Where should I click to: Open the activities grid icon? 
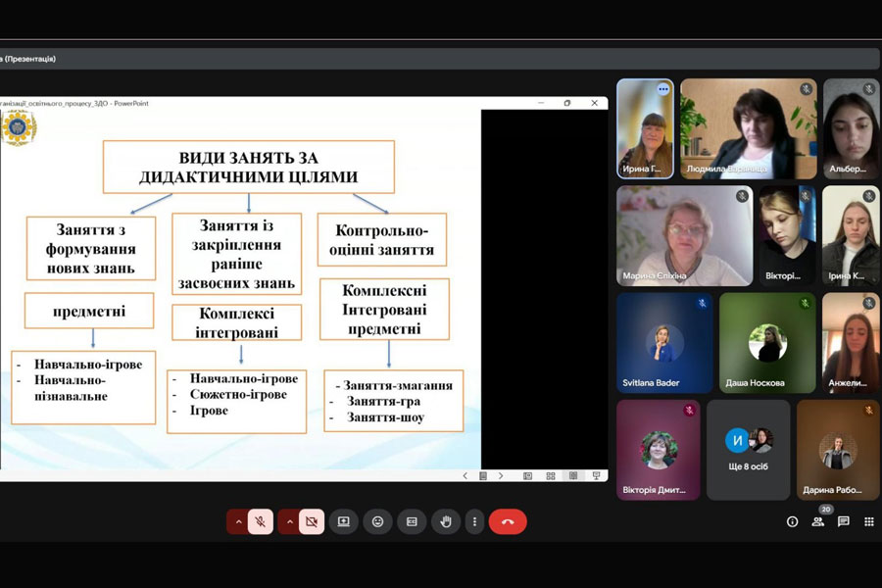point(869,521)
